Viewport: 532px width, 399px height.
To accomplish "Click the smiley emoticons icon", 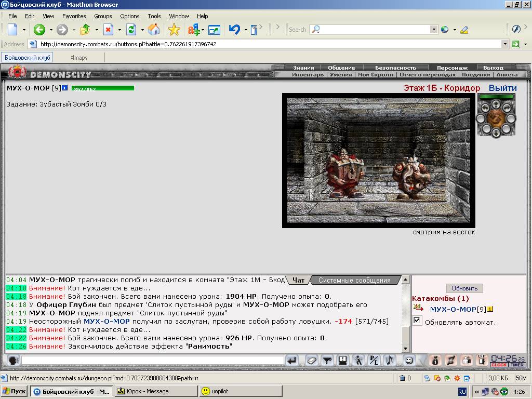I will pyautogui.click(x=409, y=361).
